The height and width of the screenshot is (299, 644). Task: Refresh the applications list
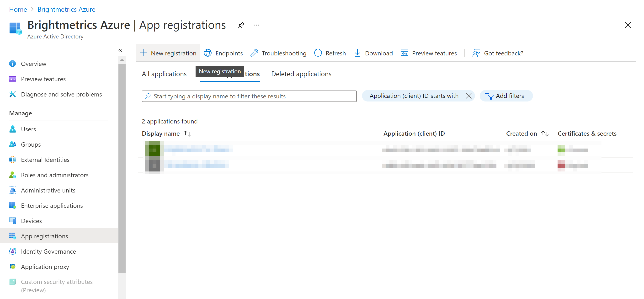coord(330,53)
